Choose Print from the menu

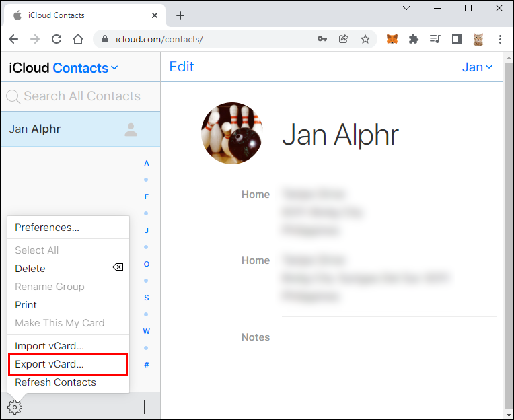pyautogui.click(x=68, y=305)
